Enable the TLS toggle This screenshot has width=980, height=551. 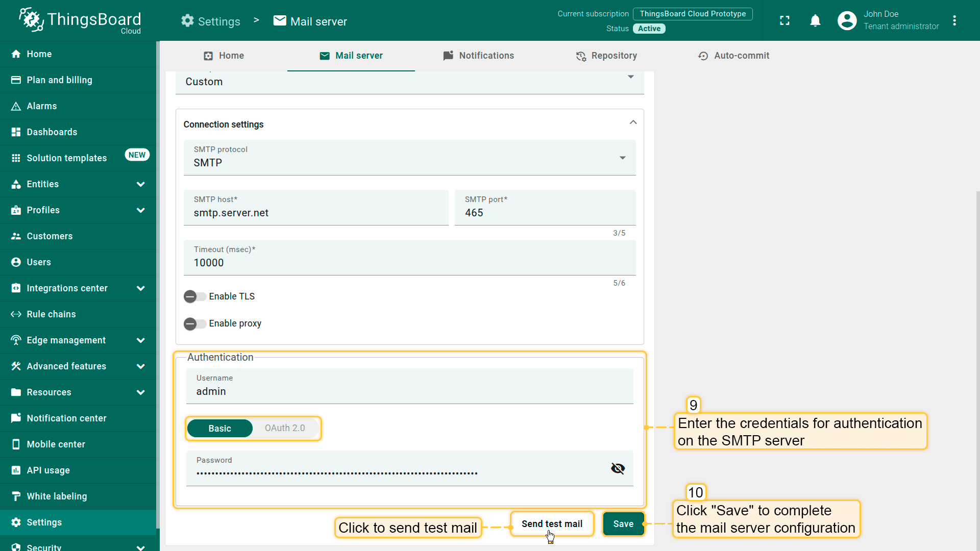point(194,296)
